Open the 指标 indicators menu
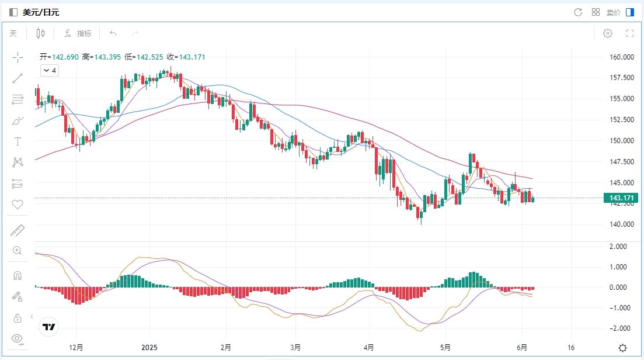Image resolution: width=644 pixels, height=360 pixels. (78, 33)
